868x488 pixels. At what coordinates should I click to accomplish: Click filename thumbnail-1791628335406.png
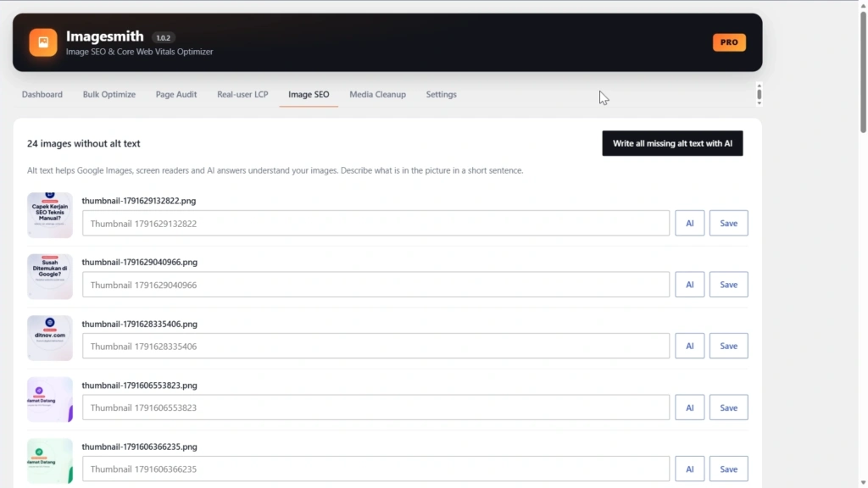pos(140,324)
